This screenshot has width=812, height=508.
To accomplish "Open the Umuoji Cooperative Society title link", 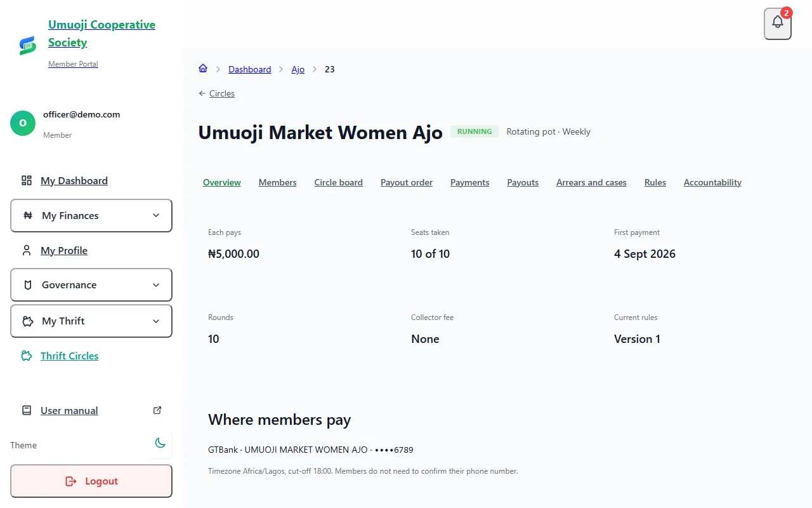I will [x=101, y=34].
